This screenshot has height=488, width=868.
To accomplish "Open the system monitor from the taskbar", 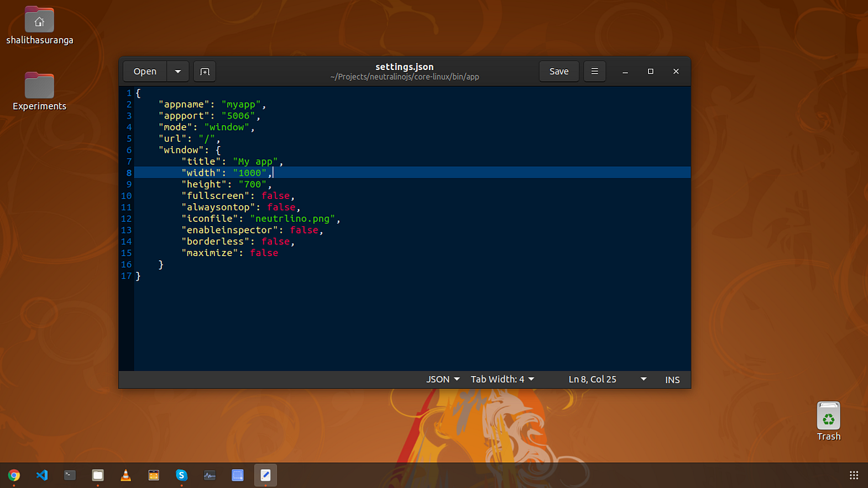I will point(209,475).
